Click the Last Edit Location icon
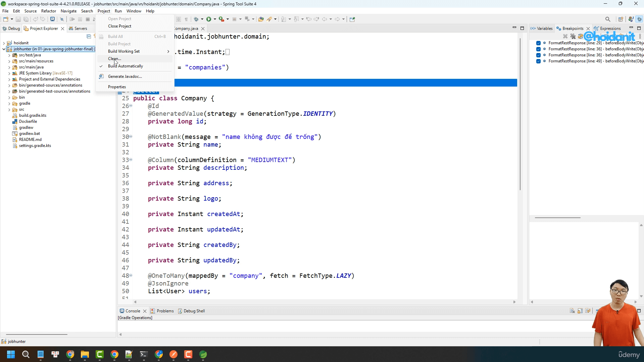644x362 pixels. coord(309,19)
